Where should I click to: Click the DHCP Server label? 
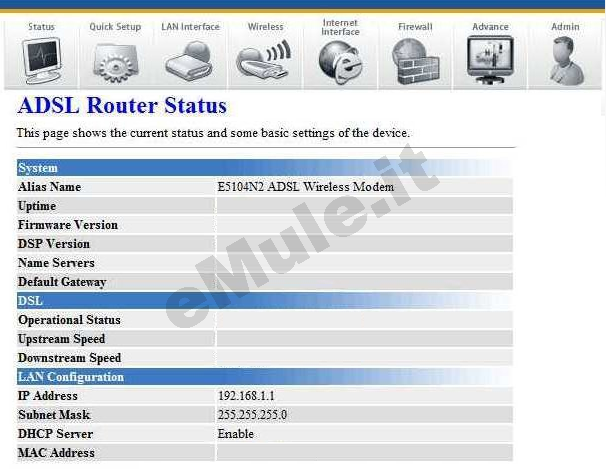[x=55, y=434]
